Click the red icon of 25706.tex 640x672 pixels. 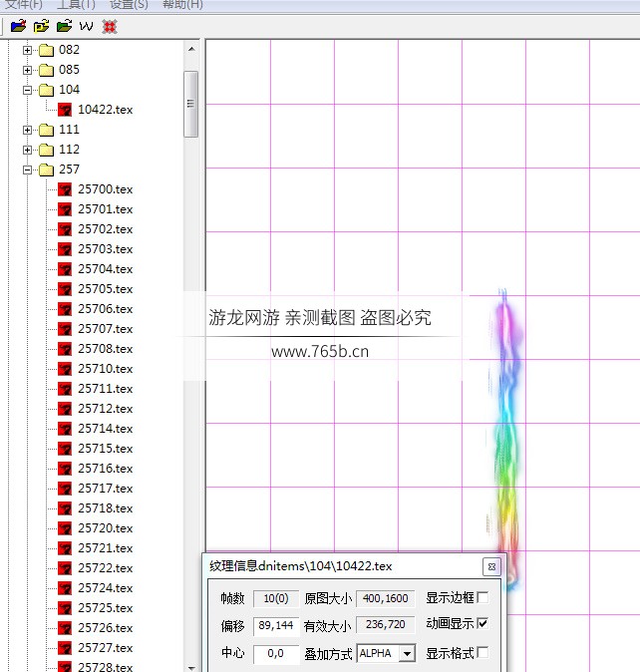pyautogui.click(x=65, y=309)
